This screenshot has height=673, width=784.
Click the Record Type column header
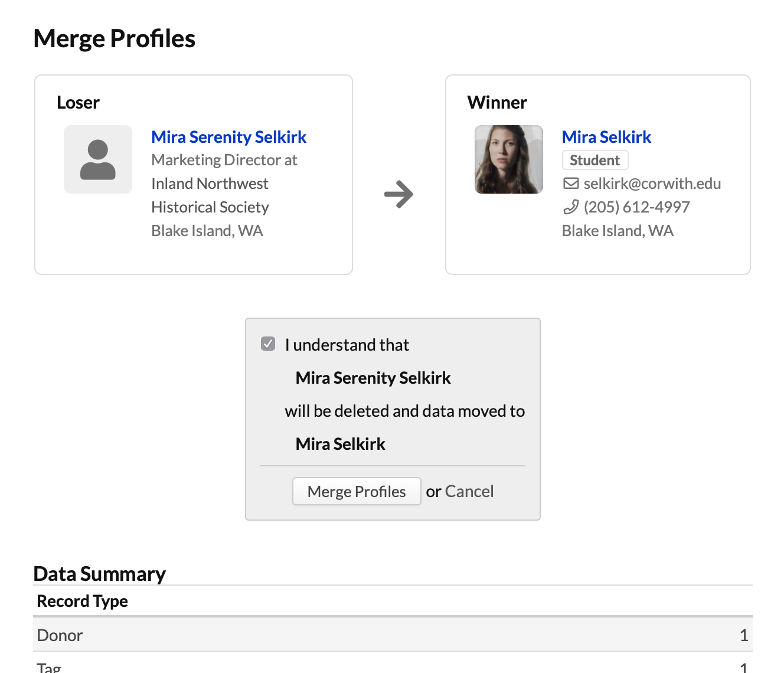(x=83, y=601)
